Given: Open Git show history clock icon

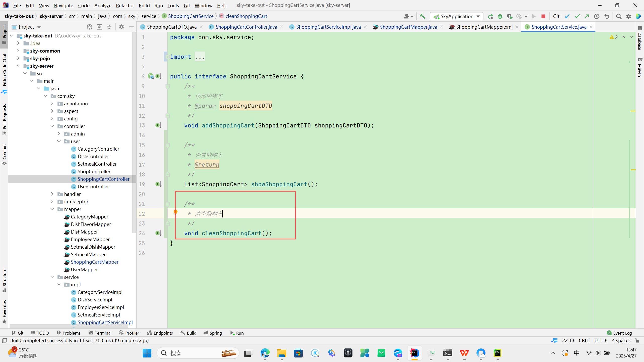Looking at the screenshot, I should [597, 16].
